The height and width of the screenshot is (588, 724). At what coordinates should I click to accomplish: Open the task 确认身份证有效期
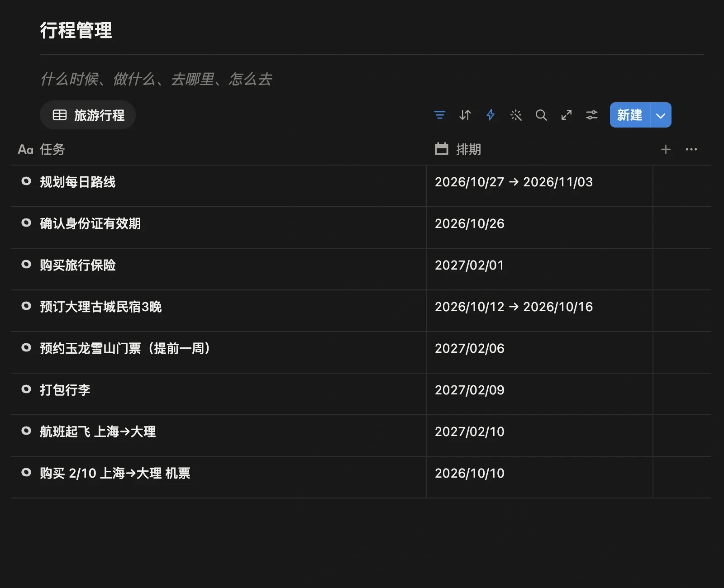point(90,223)
